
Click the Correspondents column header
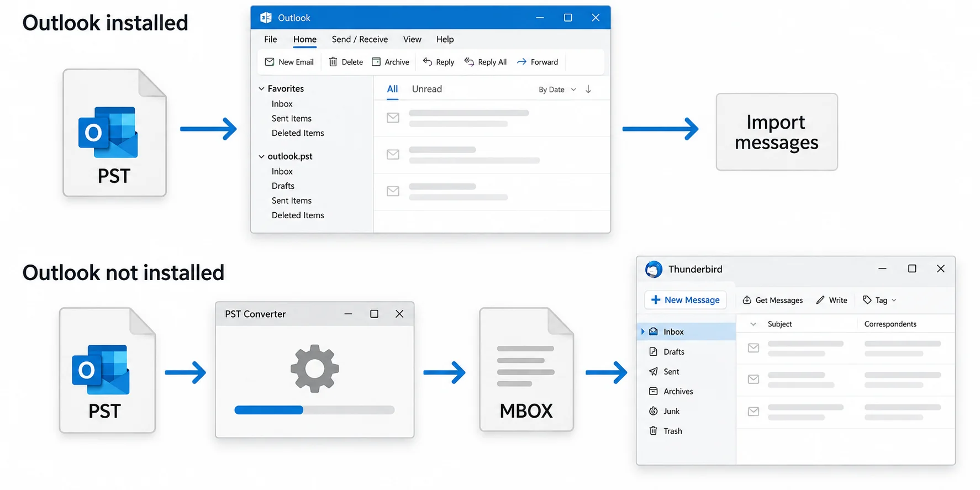click(890, 324)
